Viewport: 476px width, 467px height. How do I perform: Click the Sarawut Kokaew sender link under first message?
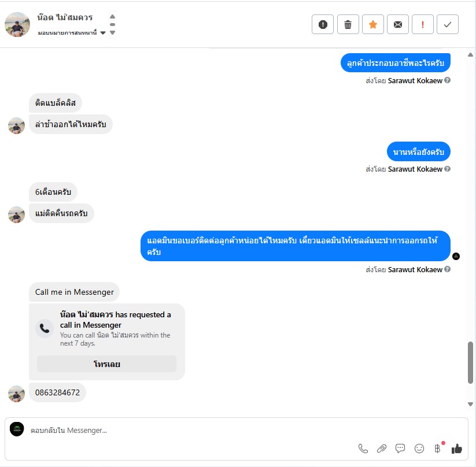[415, 81]
